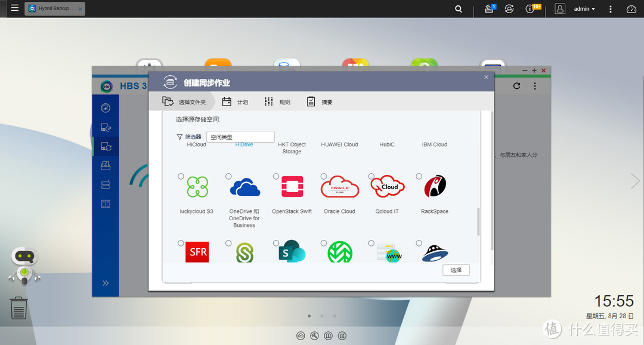644x345 pixels.
Task: Click the inner storage list scrollbar thumb
Action: (x=478, y=222)
